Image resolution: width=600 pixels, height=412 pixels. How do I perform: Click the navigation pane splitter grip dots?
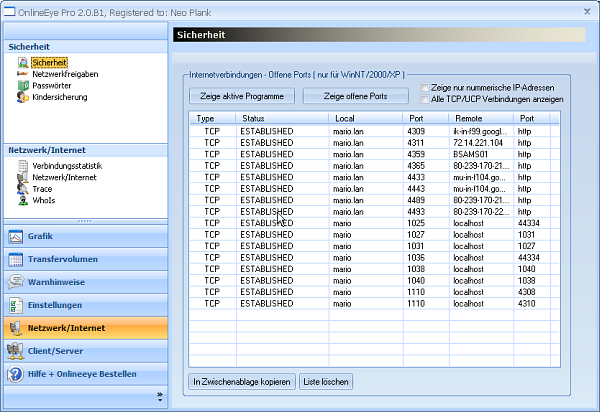click(85, 221)
